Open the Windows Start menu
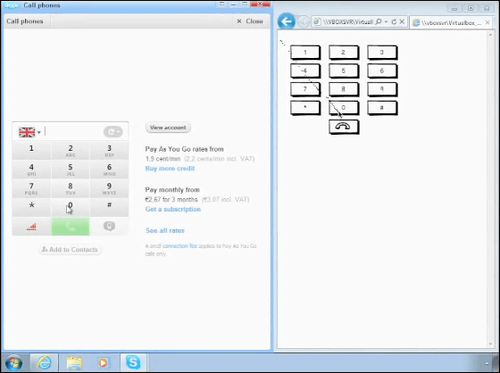This screenshot has width=500, height=373. pos(13,363)
